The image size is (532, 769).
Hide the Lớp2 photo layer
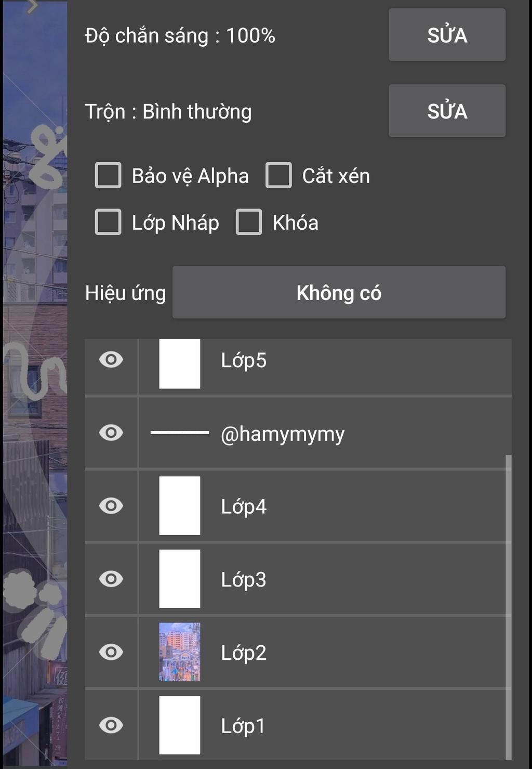pos(111,652)
